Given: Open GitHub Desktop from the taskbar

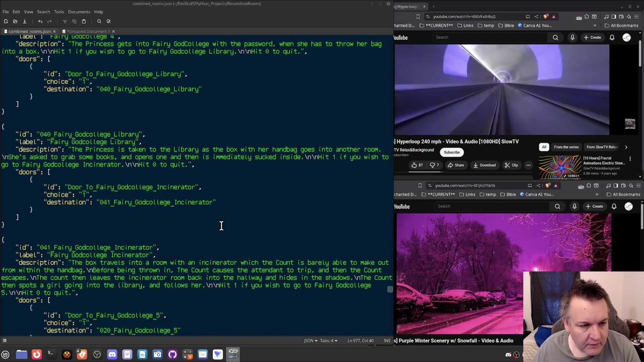Looking at the screenshot, I should 173,354.
